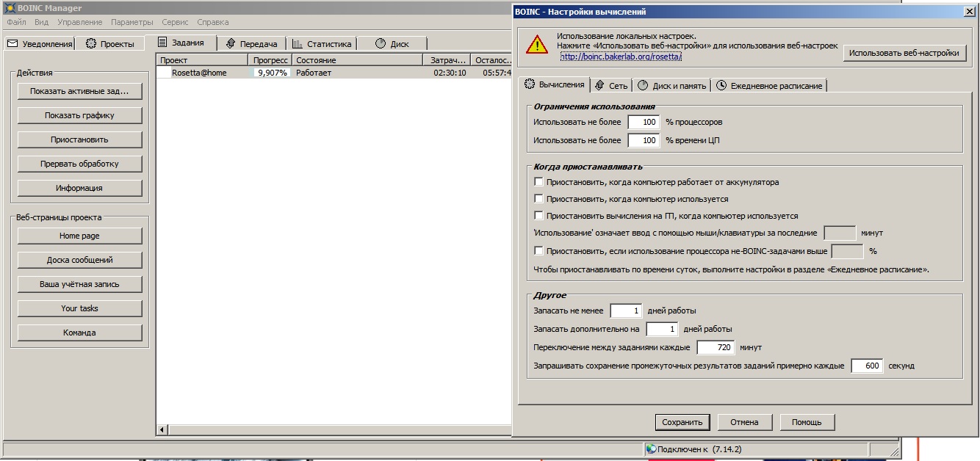Open the Статистика tab
This screenshot has width=980, height=461.
click(322, 44)
